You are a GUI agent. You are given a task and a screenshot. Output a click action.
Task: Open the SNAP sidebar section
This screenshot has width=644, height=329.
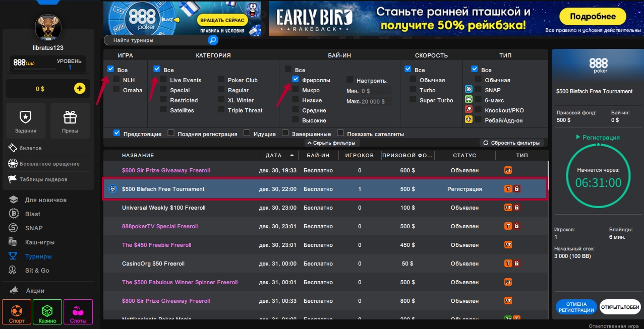pos(34,228)
